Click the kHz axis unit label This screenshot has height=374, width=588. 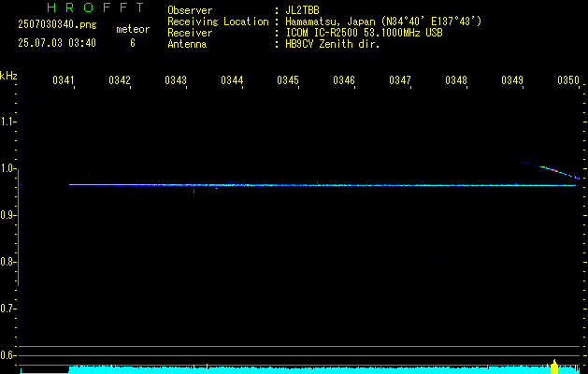8,76
